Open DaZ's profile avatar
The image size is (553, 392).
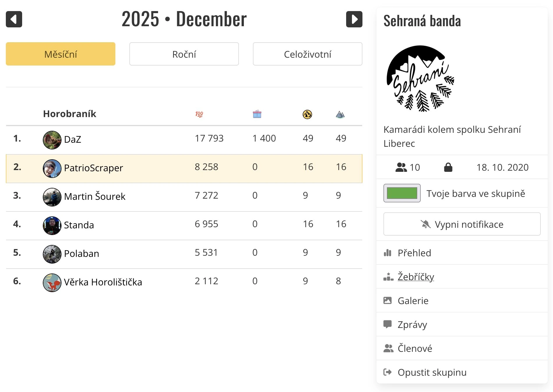pyautogui.click(x=52, y=140)
